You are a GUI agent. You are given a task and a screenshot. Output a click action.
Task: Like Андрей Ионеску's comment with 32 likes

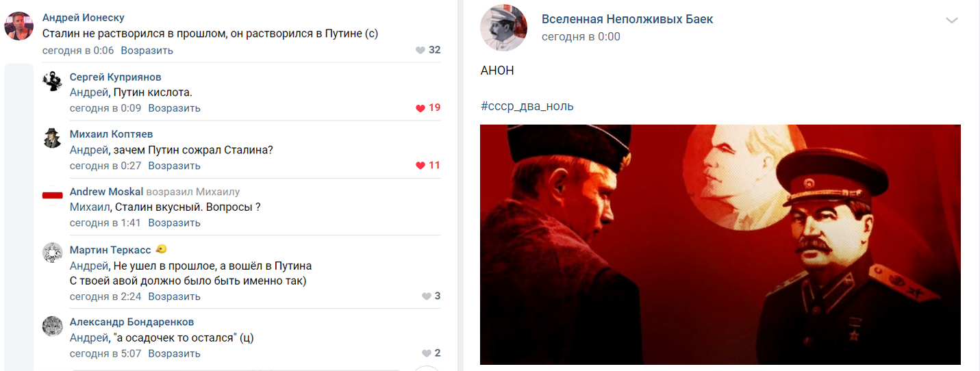pyautogui.click(x=420, y=51)
